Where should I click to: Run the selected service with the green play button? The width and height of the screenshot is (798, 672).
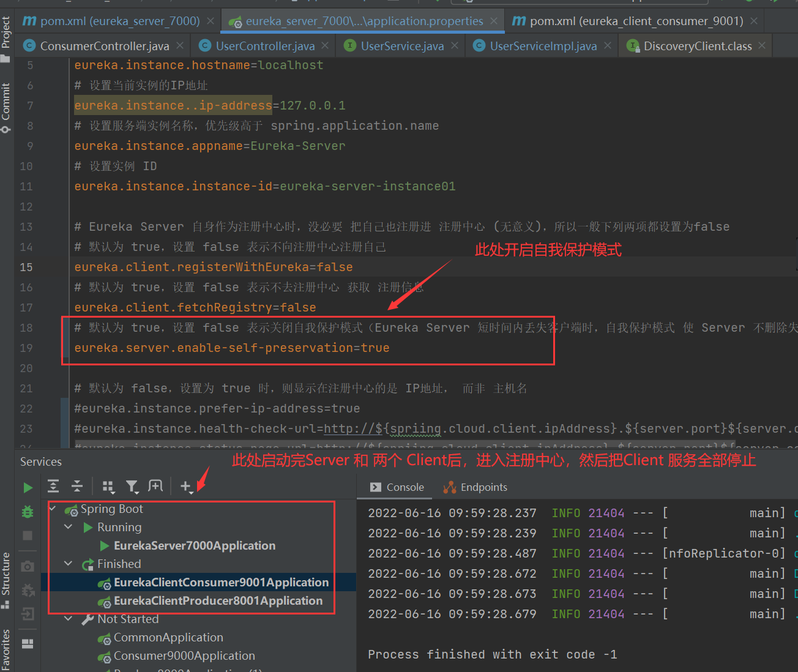click(x=28, y=487)
